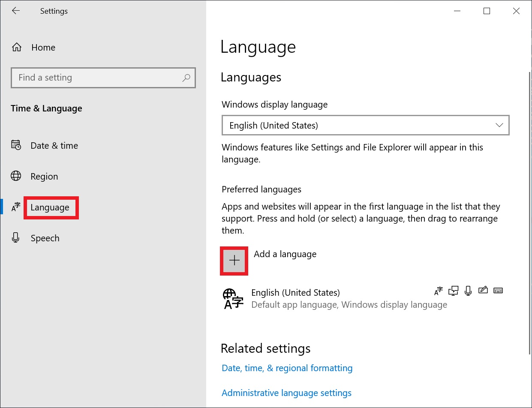Click the handwriting feature icon
This screenshot has width=532, height=408.
pyautogui.click(x=483, y=290)
